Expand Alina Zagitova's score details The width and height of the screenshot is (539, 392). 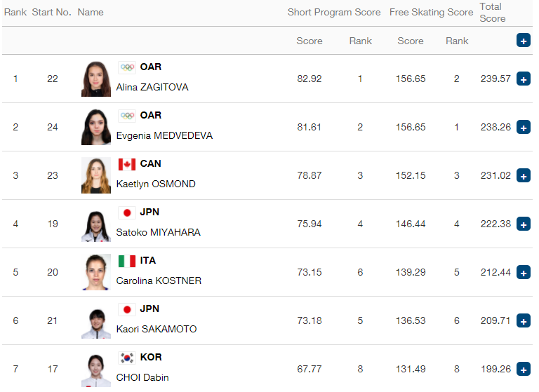[x=523, y=79]
